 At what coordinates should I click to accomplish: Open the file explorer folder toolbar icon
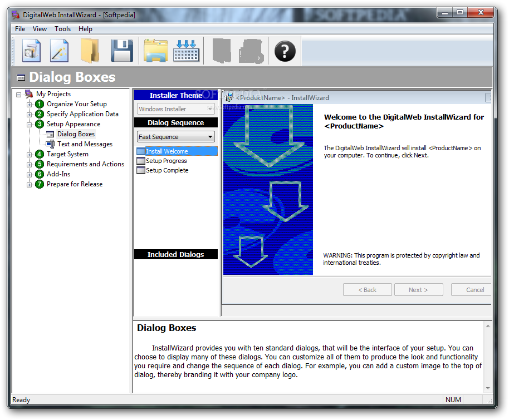point(156,51)
